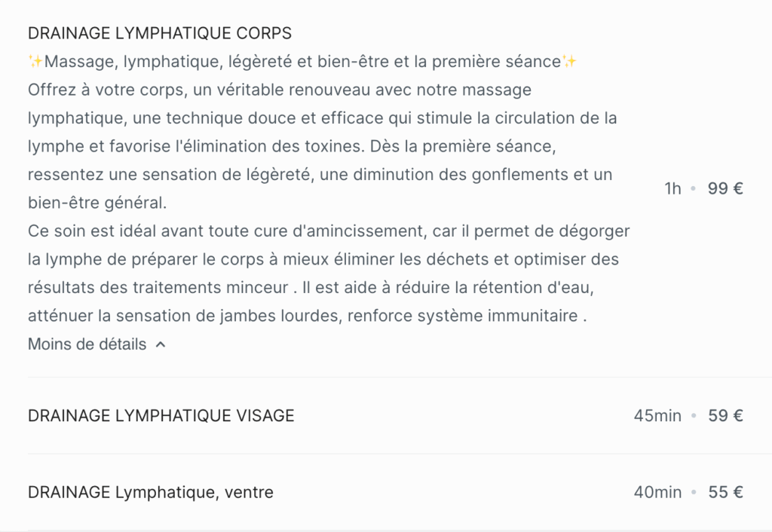
Task: Click the 40min duration label
Action: [657, 492]
